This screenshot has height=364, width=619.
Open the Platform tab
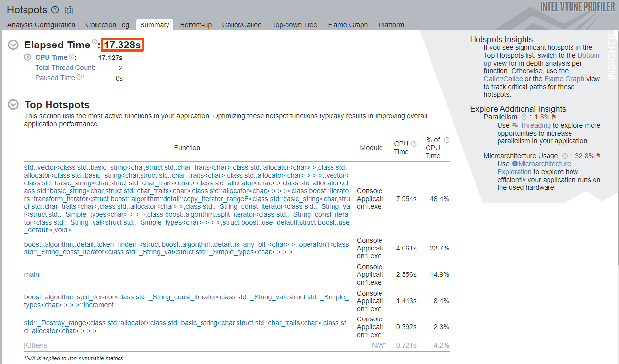point(391,25)
